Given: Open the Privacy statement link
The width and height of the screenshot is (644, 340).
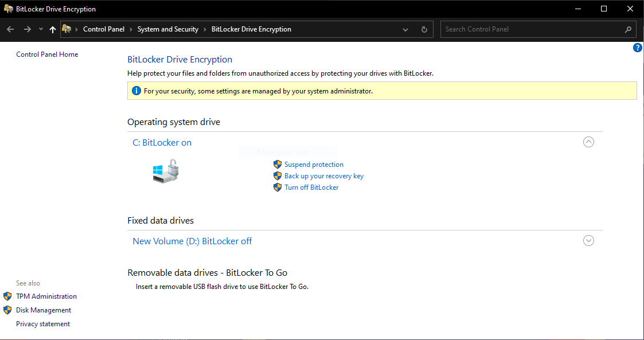Looking at the screenshot, I should tap(43, 323).
